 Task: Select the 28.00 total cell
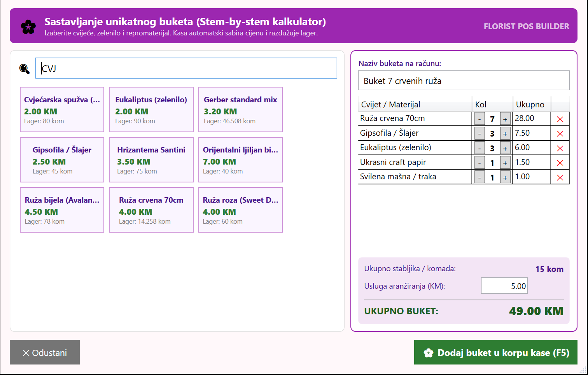point(532,119)
